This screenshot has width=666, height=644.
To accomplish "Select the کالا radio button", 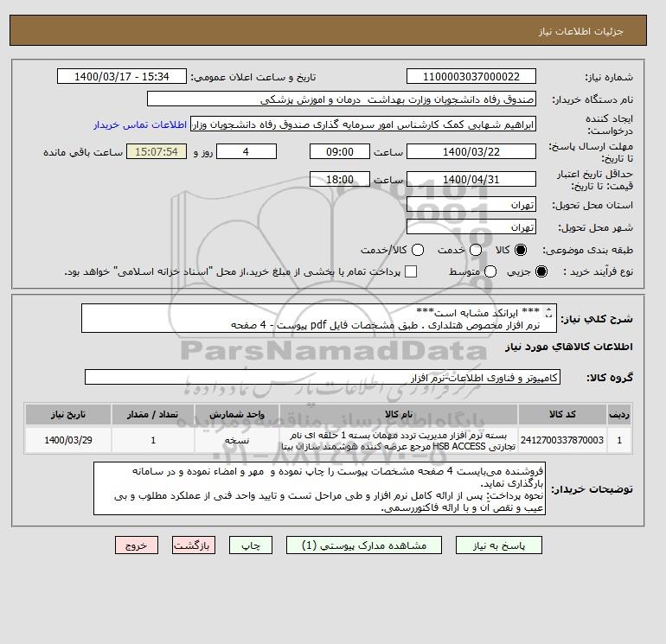I will click(521, 250).
